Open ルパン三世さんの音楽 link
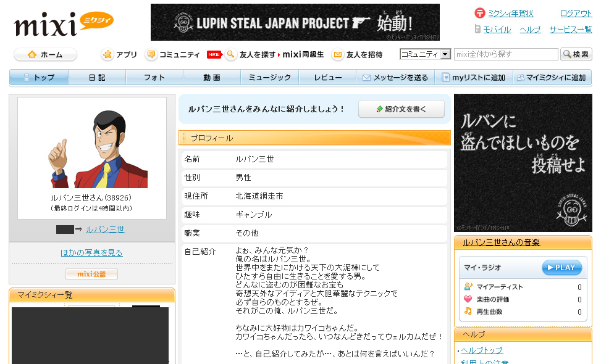The width and height of the screenshot is (601, 364). click(x=502, y=242)
